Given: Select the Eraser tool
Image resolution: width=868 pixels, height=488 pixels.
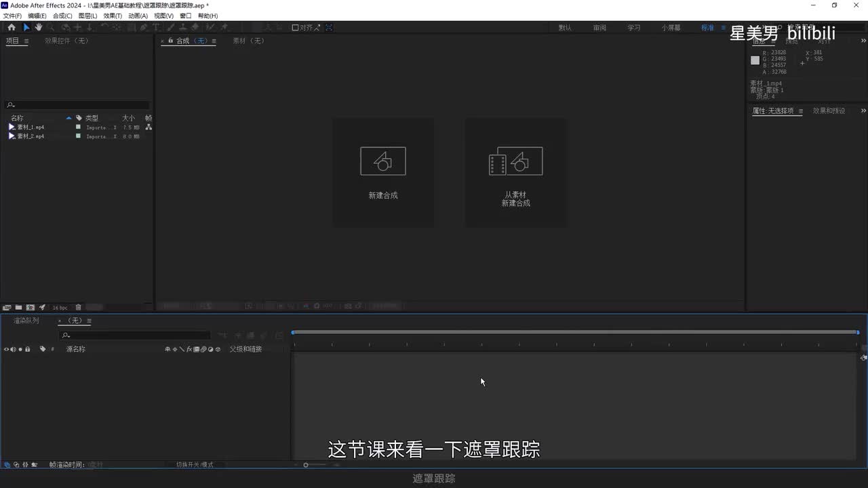Looking at the screenshot, I should (x=195, y=28).
